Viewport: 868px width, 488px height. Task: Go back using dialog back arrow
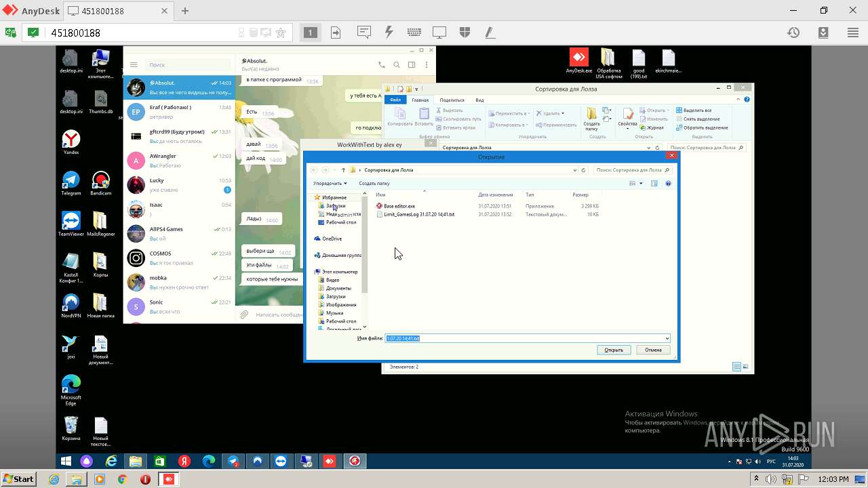314,170
